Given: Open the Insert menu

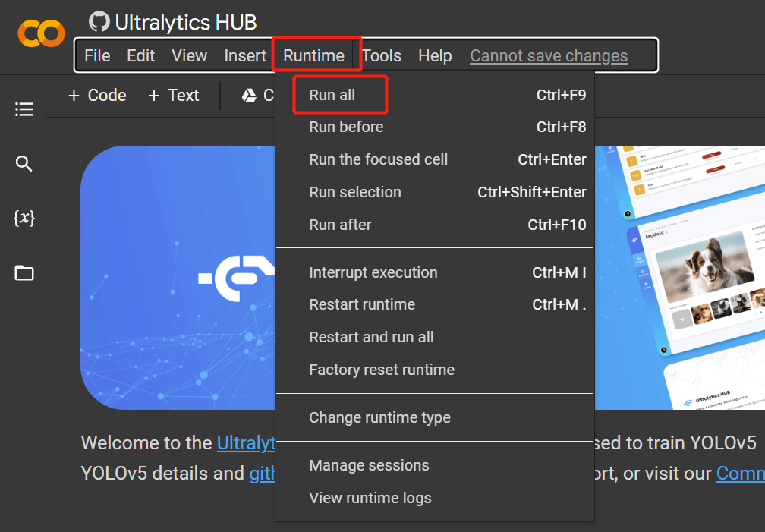Looking at the screenshot, I should point(245,55).
